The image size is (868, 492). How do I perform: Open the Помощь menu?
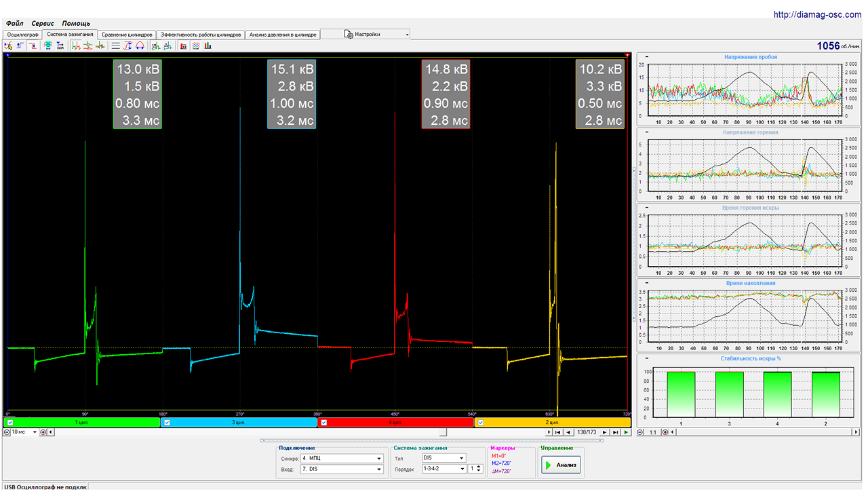(76, 23)
